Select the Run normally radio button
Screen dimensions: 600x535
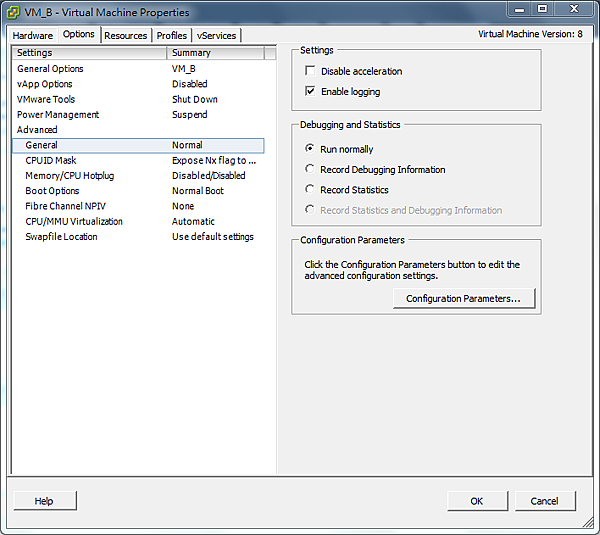[x=310, y=149]
